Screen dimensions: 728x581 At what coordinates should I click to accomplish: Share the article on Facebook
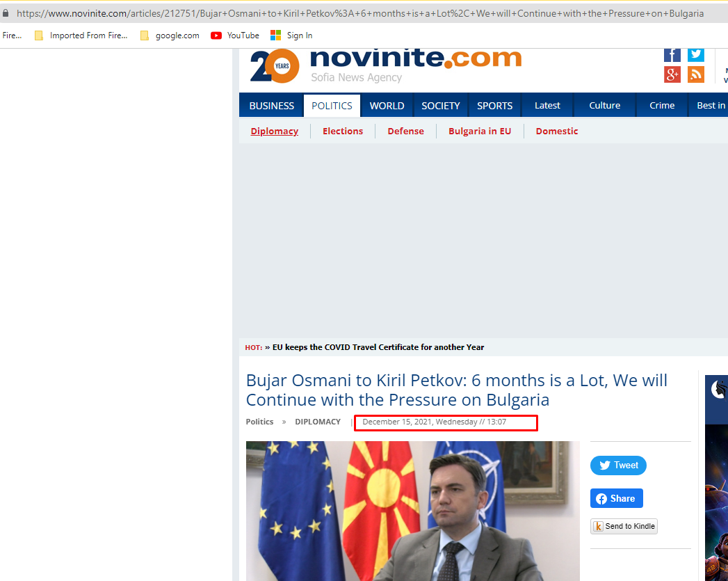pyautogui.click(x=616, y=498)
